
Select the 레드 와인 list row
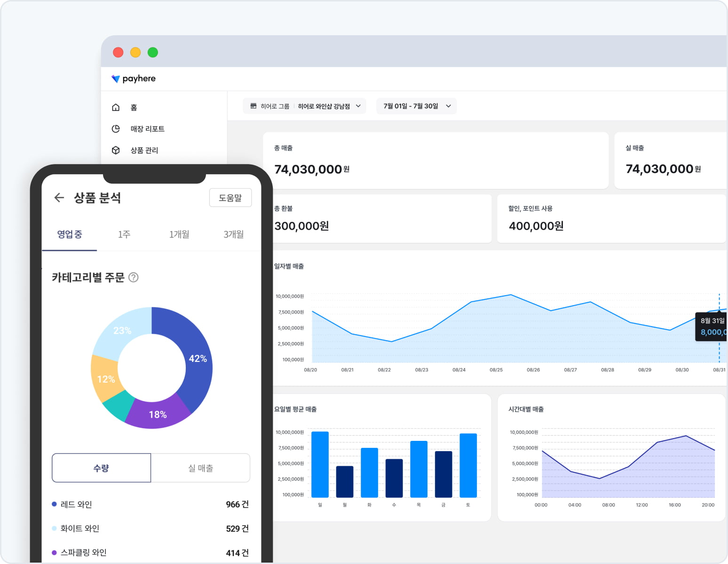click(x=150, y=504)
